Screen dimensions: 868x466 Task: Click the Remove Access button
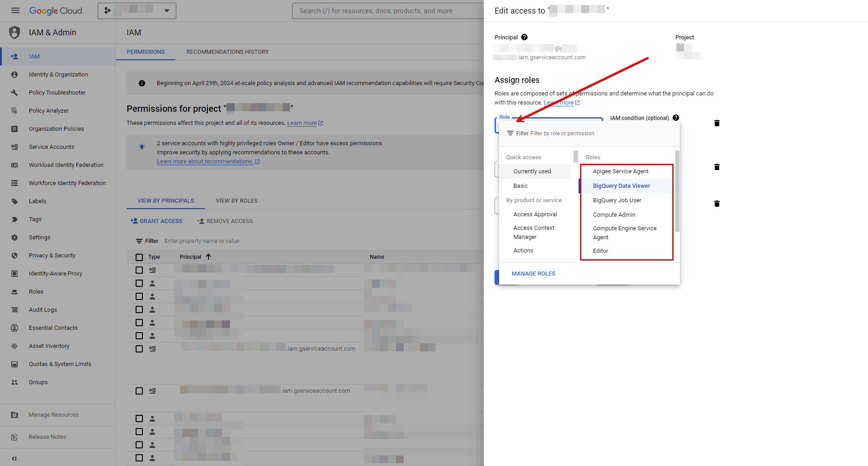[225, 221]
